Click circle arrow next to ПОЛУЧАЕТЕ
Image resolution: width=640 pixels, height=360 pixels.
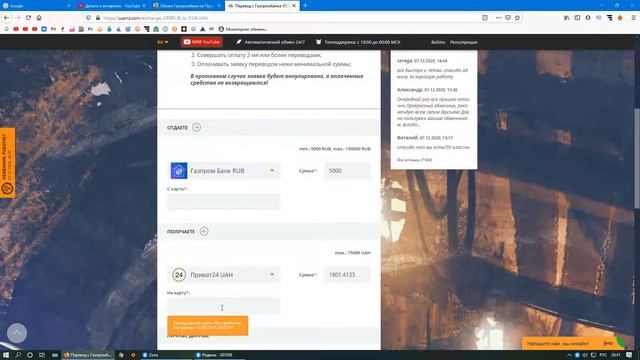coord(204,231)
